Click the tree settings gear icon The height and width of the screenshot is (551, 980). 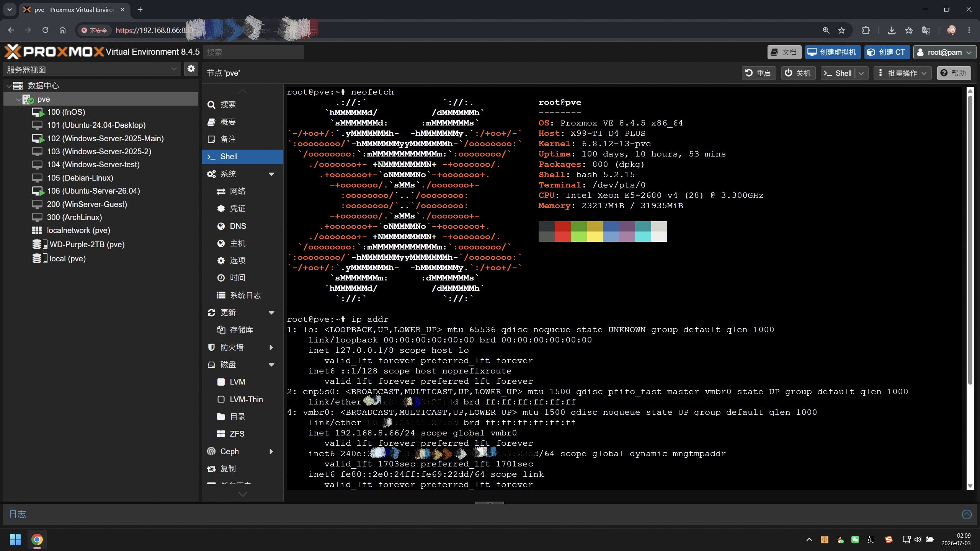point(191,69)
